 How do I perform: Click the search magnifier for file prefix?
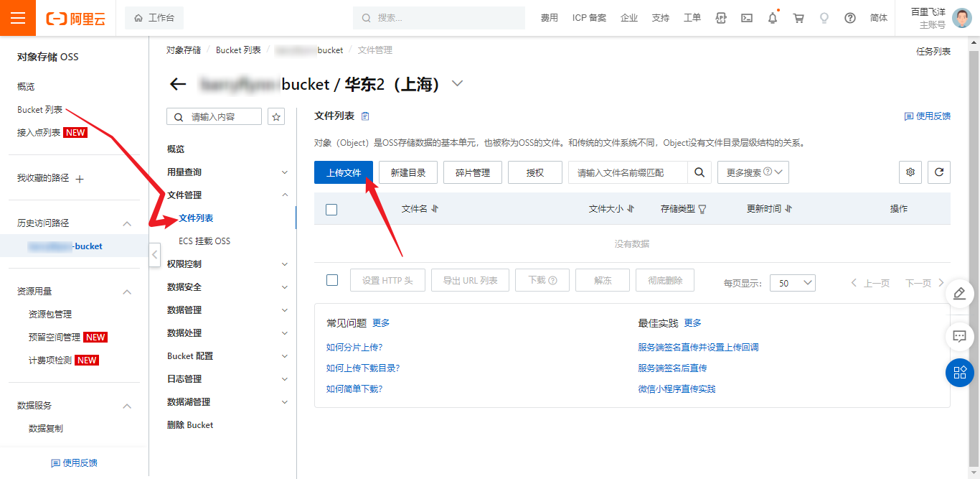(699, 172)
